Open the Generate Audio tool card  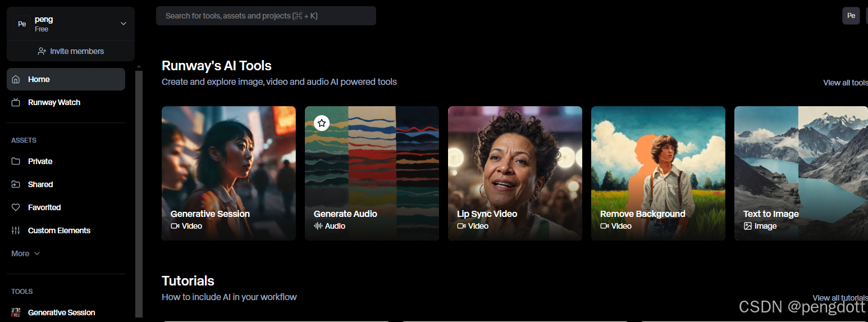372,173
